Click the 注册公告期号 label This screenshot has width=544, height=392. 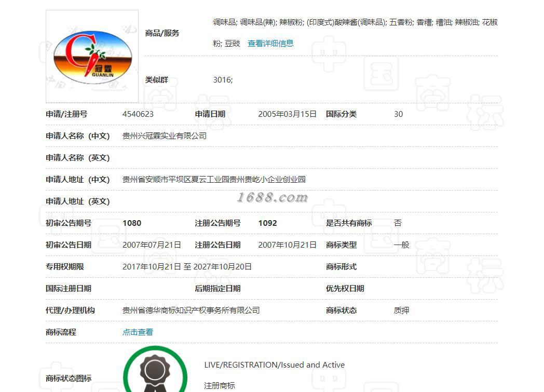click(218, 223)
